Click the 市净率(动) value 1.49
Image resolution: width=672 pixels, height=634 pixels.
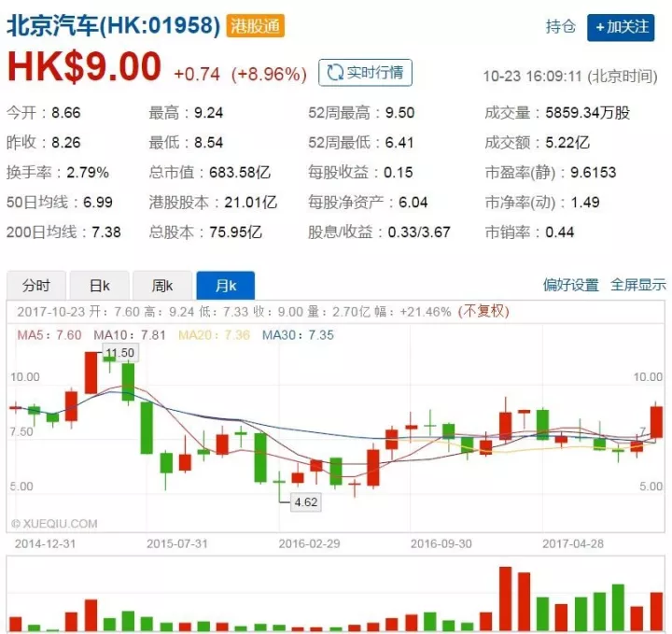pyautogui.click(x=585, y=202)
